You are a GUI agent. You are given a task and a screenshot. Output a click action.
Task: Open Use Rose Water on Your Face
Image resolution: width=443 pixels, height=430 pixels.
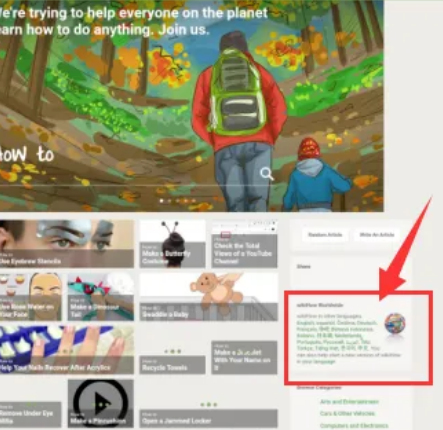click(x=31, y=297)
